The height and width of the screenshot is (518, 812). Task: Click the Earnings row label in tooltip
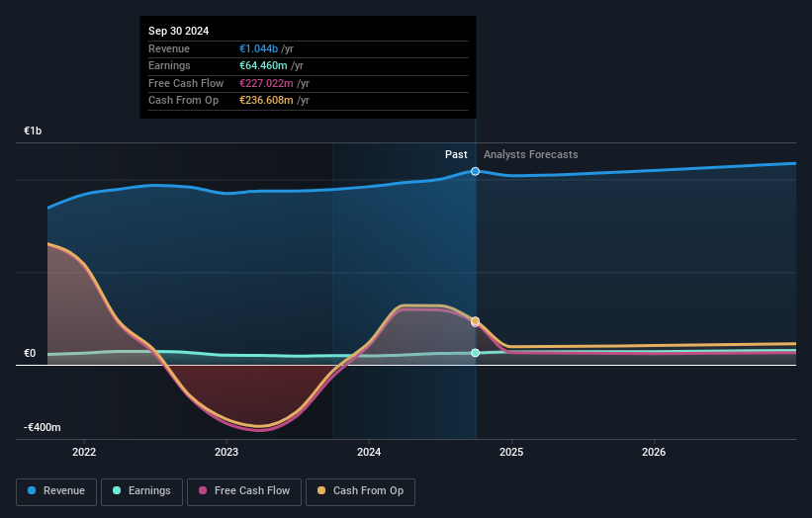coord(169,65)
